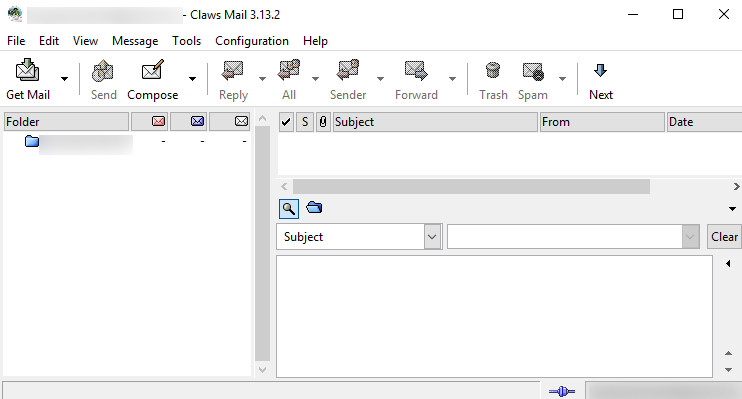Screen dimensions: 742x399
Task: Click the Clear search button
Action: 724,237
